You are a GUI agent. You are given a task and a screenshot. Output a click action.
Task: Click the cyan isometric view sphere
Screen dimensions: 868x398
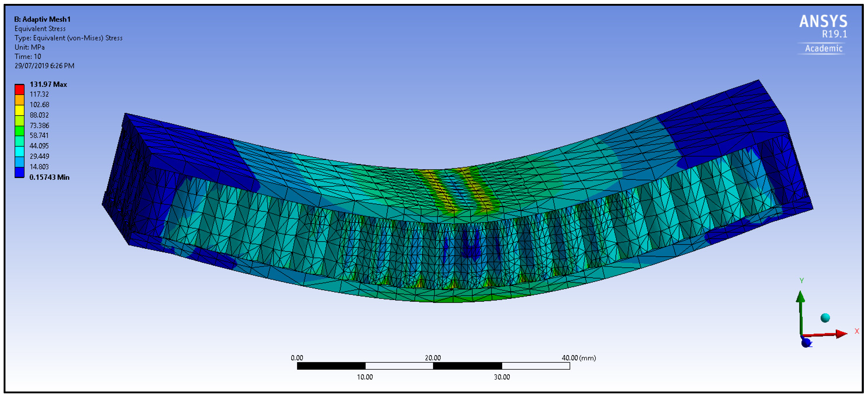(825, 318)
